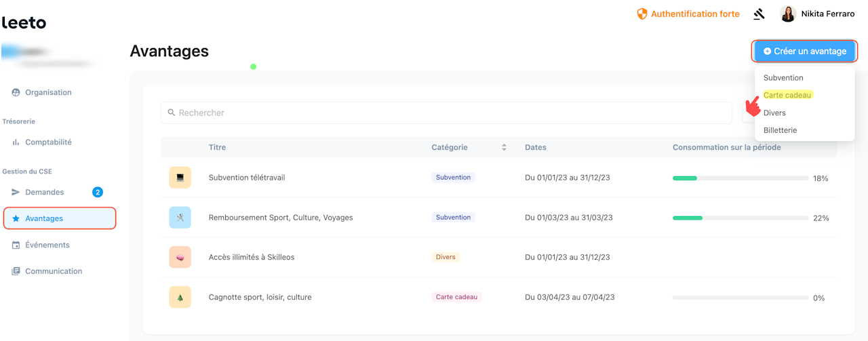The height and width of the screenshot is (341, 868).
Task: Click the Subvention télétravail laptop icon
Action: [180, 178]
